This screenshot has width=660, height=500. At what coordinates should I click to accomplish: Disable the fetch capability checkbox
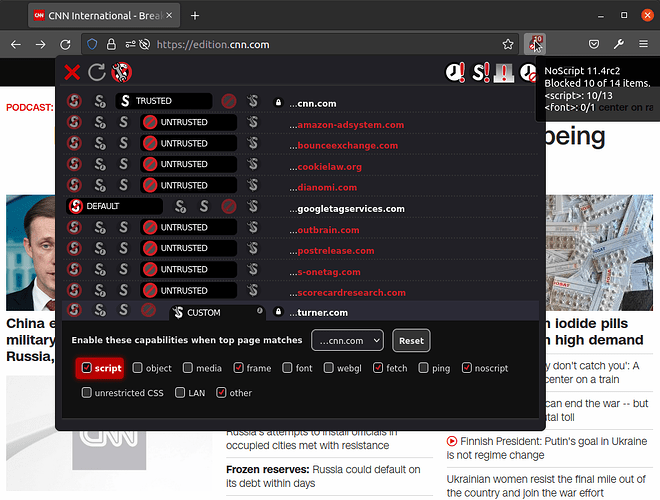pos(378,368)
